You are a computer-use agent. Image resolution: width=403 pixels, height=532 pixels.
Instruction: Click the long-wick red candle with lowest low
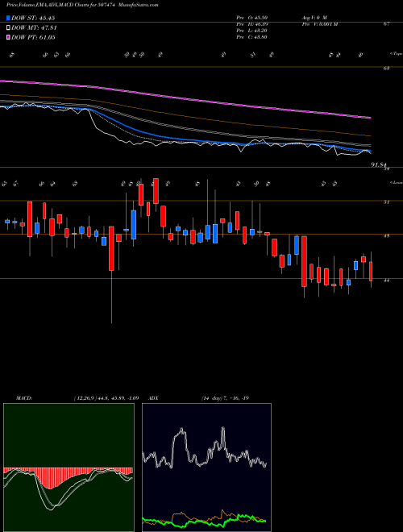pyautogui.click(x=111, y=248)
